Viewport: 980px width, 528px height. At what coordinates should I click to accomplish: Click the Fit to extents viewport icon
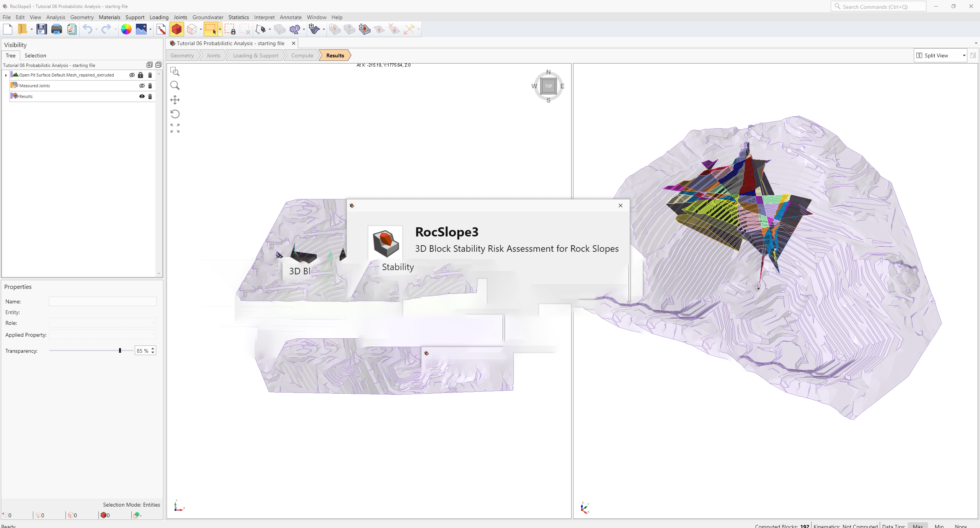click(175, 128)
